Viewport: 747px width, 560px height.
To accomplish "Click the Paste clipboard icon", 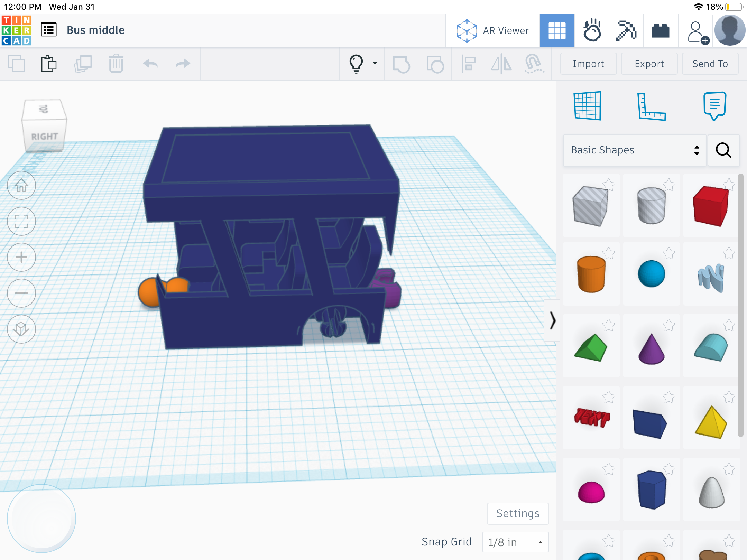I will [x=49, y=64].
